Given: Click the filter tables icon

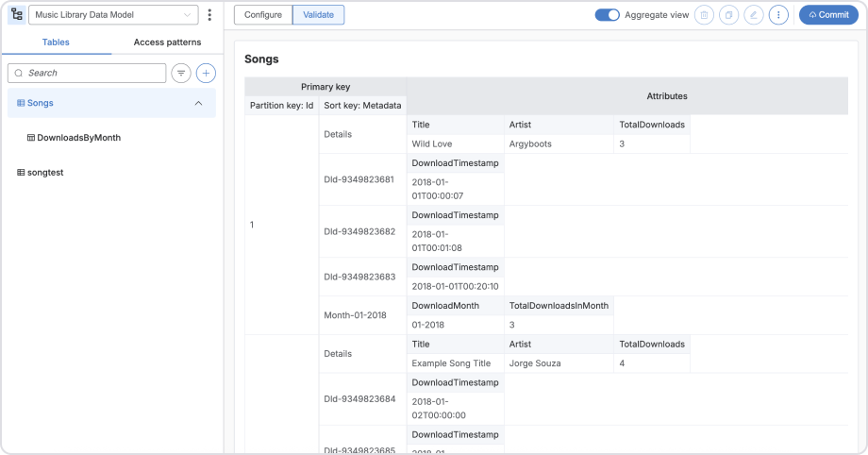Looking at the screenshot, I should point(181,73).
